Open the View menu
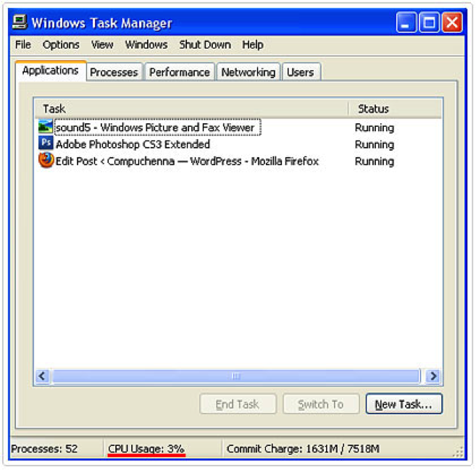 click(102, 45)
